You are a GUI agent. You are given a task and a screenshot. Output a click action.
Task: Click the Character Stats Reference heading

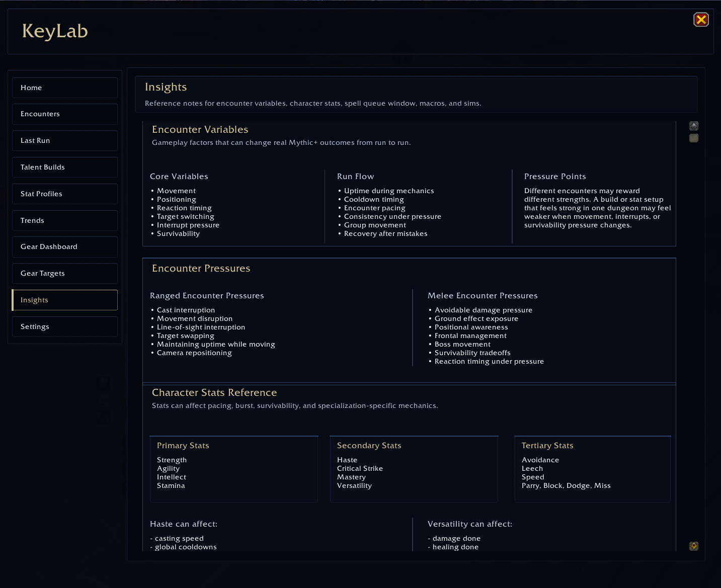pos(214,392)
